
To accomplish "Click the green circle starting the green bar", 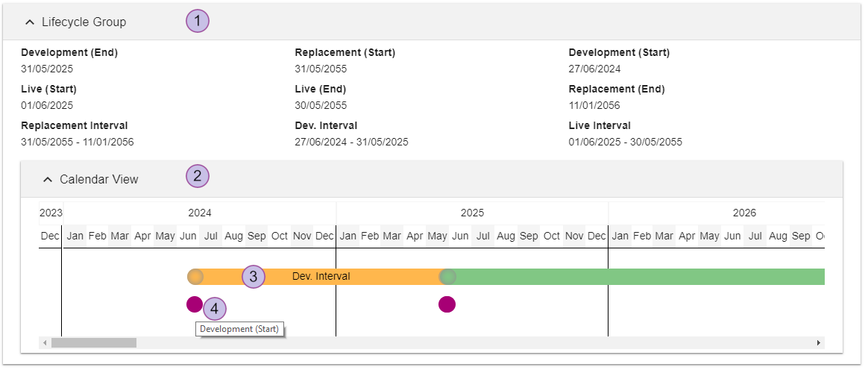I will point(447,277).
